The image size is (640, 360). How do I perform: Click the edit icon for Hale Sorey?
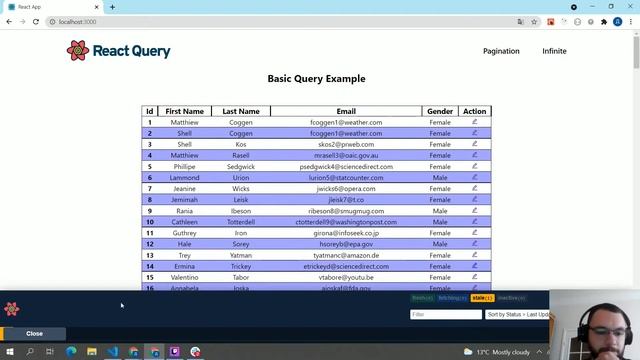coord(475,243)
